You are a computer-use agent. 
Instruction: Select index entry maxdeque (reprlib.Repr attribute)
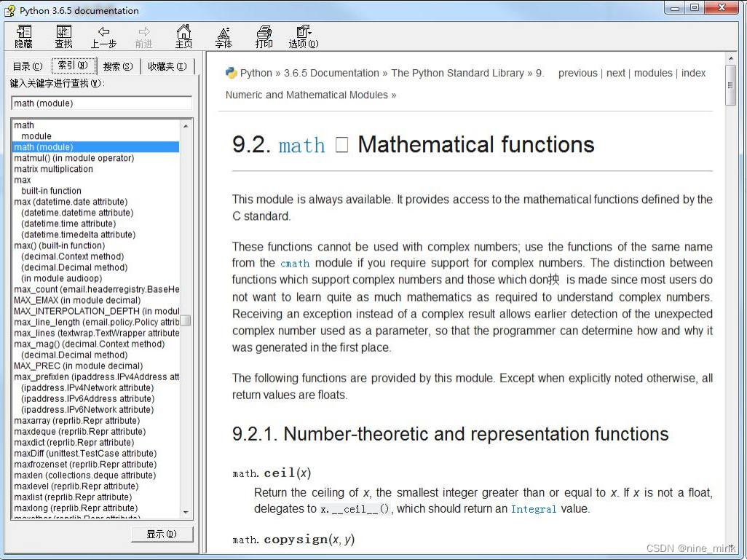[79, 432]
